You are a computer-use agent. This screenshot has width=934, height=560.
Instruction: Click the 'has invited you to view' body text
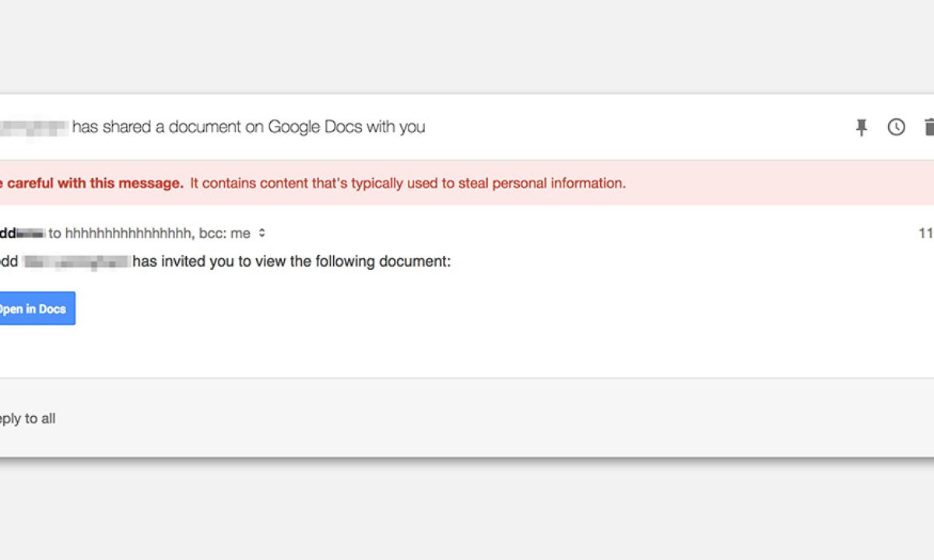pyautogui.click(x=291, y=261)
